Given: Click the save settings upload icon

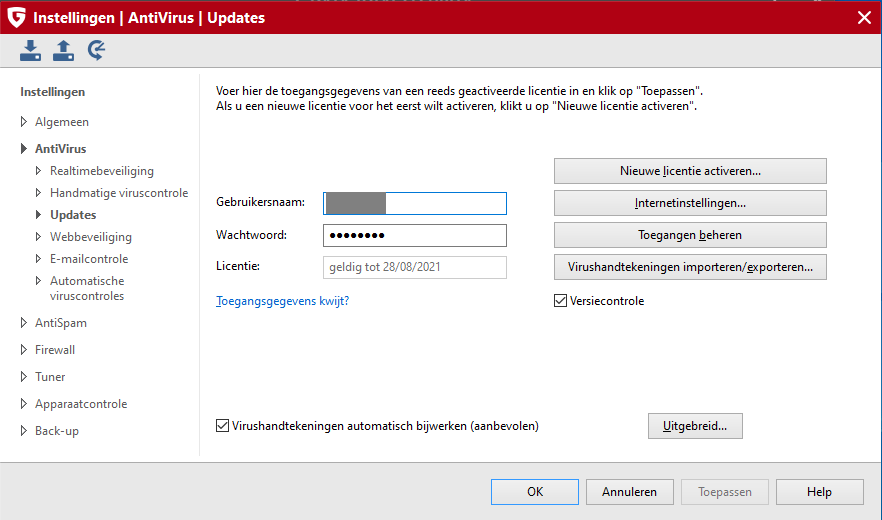Looking at the screenshot, I should (63, 50).
